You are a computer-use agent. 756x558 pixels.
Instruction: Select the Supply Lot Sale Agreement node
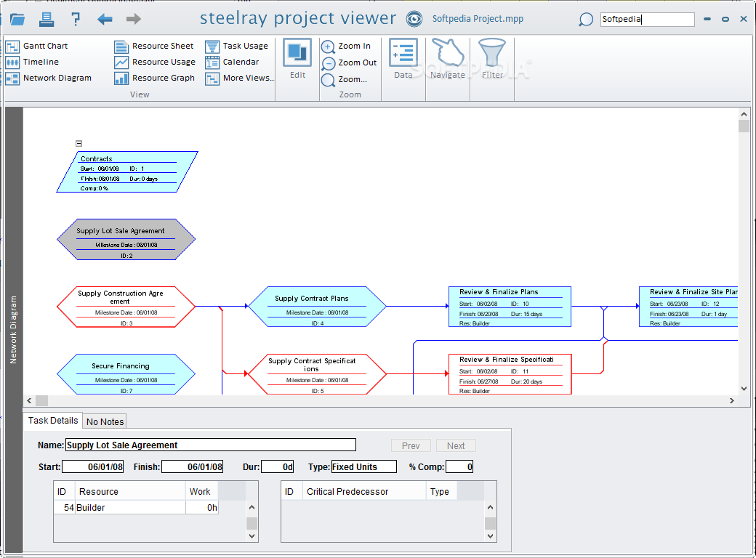126,240
